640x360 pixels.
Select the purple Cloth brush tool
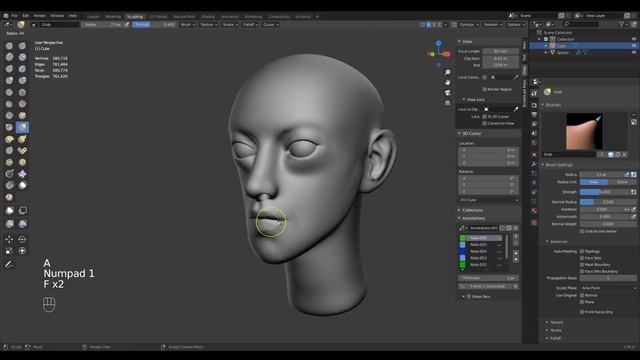click(22, 174)
